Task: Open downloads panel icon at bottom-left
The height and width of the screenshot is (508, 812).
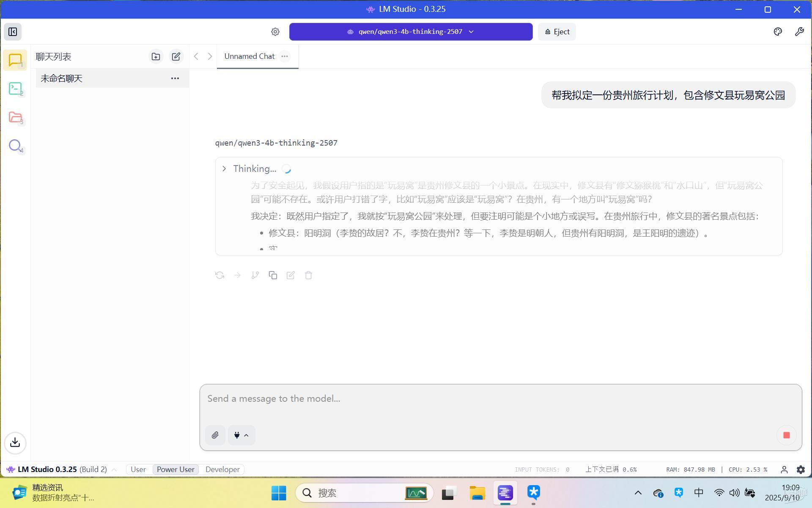Action: point(15,442)
